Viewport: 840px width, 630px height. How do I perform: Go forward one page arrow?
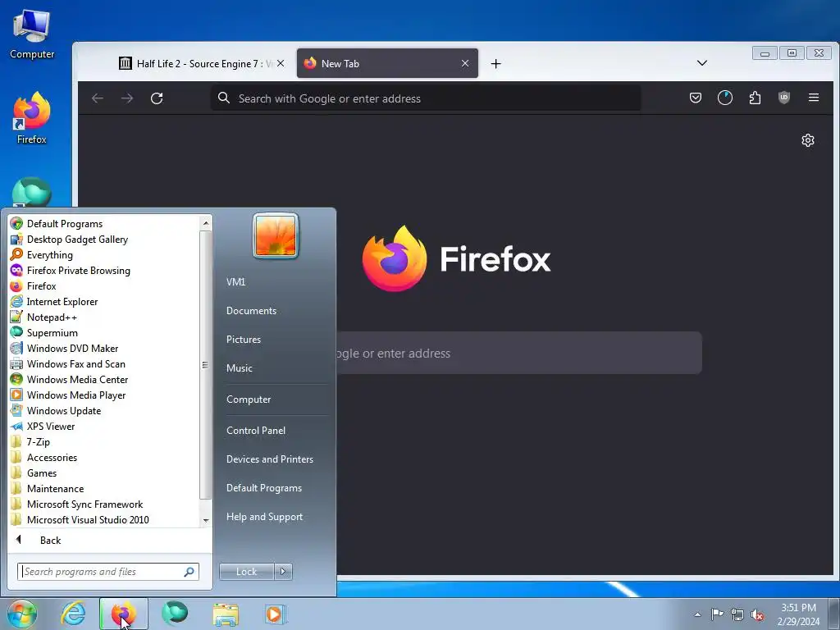(x=127, y=98)
